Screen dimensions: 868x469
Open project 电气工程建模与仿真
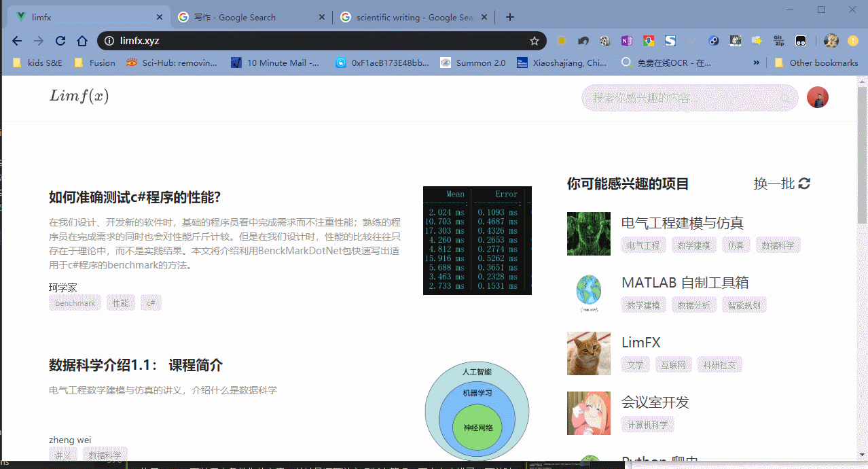pyautogui.click(x=683, y=223)
